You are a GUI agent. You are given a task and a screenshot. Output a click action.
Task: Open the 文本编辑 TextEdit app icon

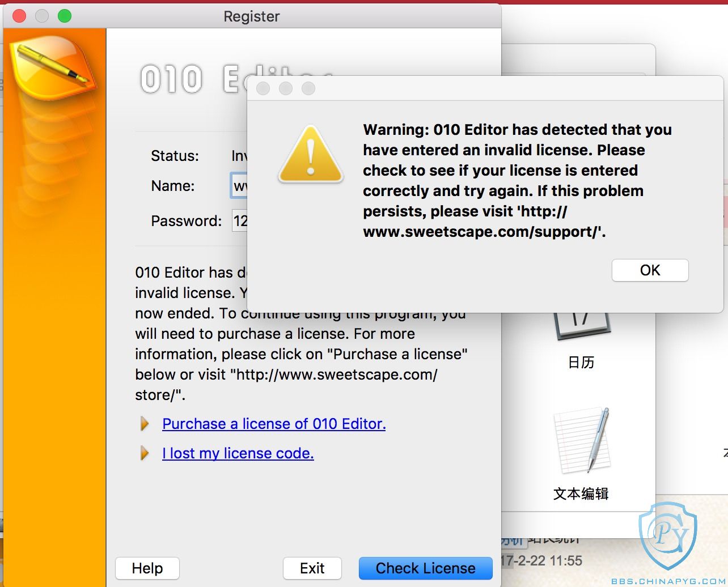pos(583,440)
